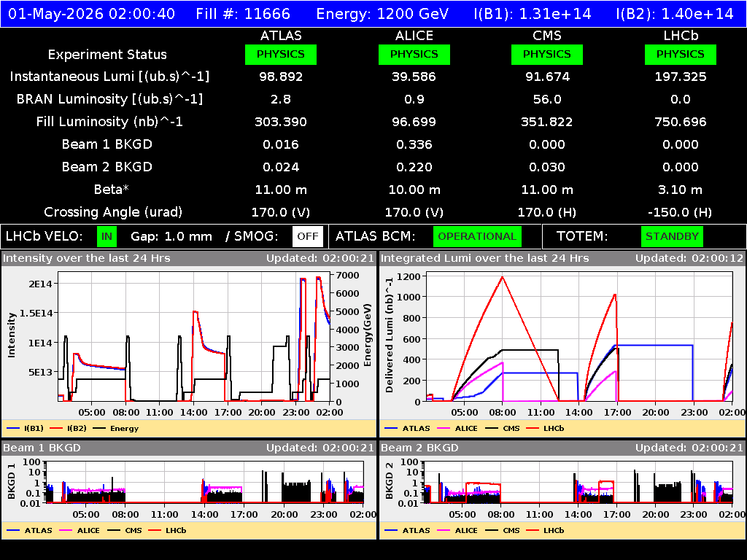The width and height of the screenshot is (747, 560).
Task: Click the ATLAS BCM OPERATIONAL status
Action: click(477, 236)
